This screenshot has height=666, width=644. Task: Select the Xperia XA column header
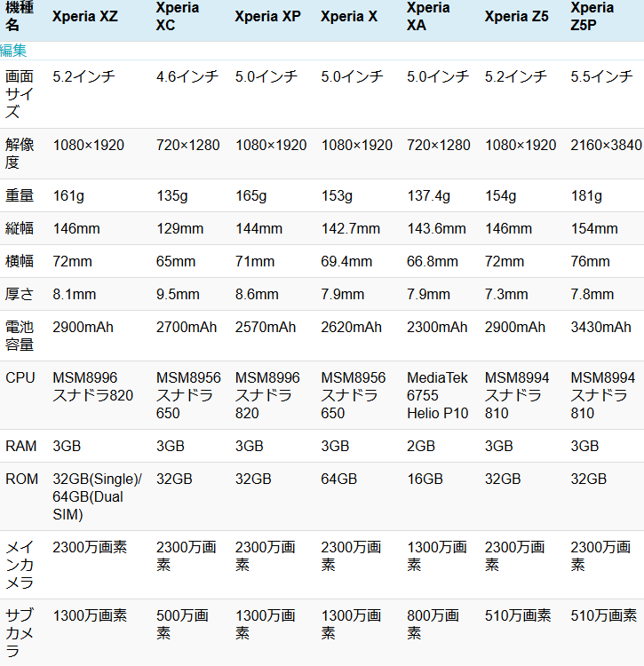428,16
